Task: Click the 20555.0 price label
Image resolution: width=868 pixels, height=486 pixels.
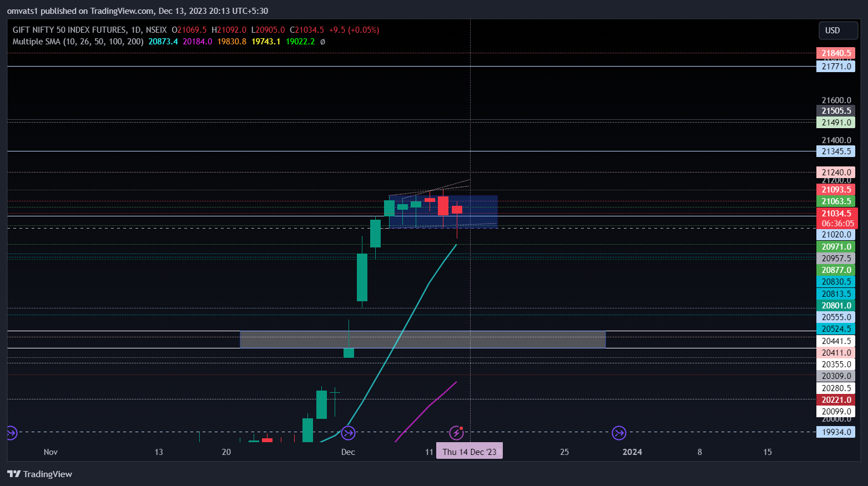Action: click(x=836, y=317)
